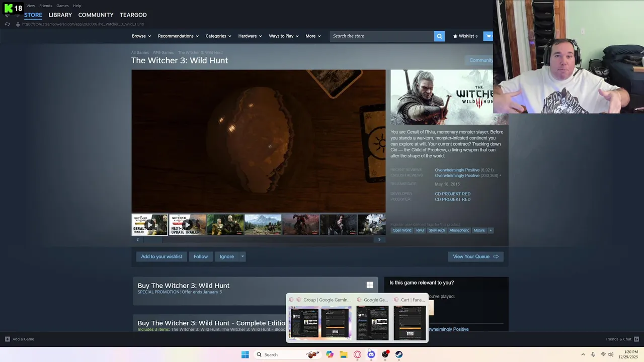Click the Ignore button

(226, 256)
